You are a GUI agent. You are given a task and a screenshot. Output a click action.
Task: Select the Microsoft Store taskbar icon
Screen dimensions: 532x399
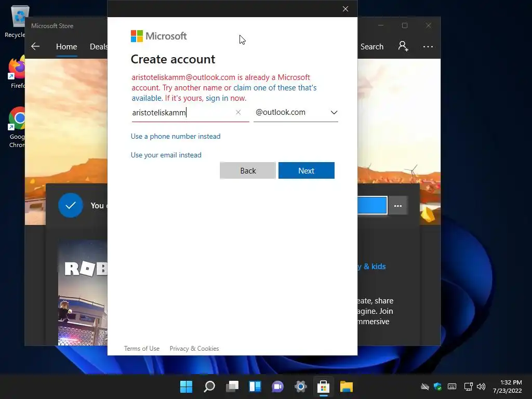pos(323,387)
